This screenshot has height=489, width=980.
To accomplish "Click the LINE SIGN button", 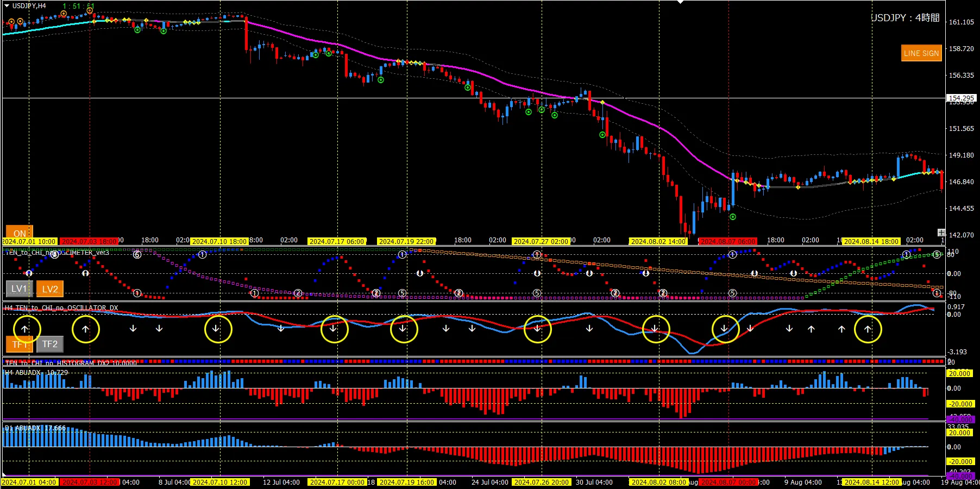I will (x=921, y=53).
